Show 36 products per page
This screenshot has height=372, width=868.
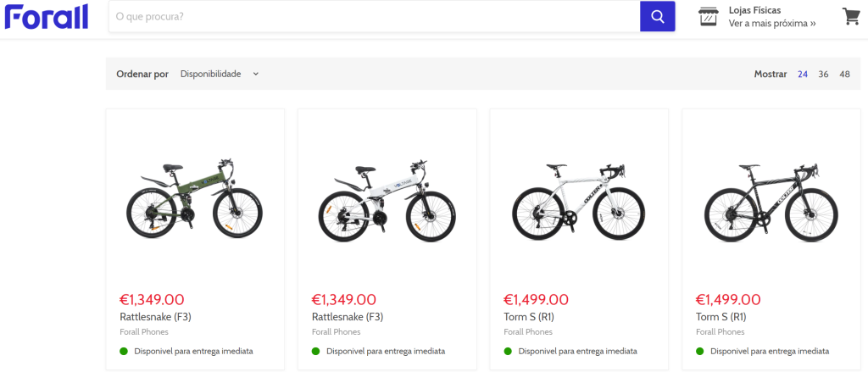click(x=823, y=74)
